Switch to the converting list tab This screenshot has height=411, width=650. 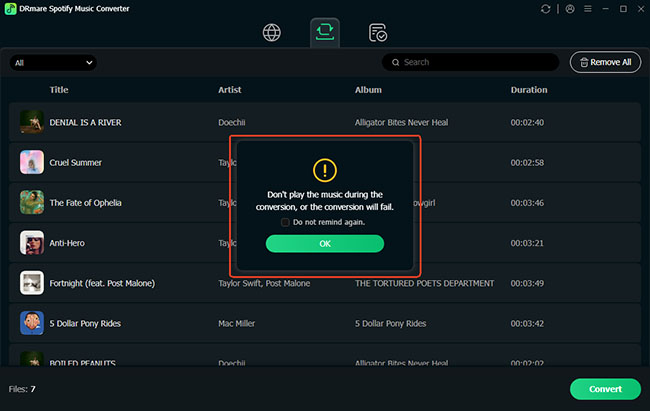tap(325, 32)
